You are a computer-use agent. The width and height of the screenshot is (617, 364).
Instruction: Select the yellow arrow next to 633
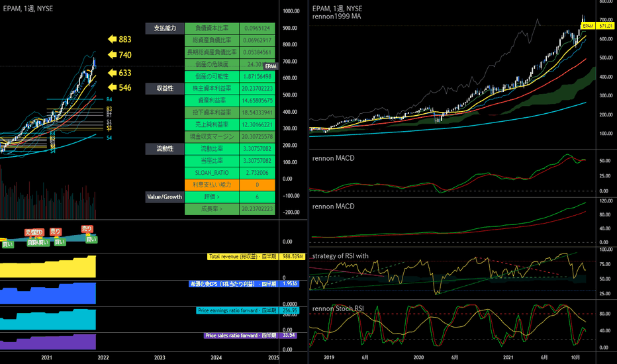pyautogui.click(x=112, y=72)
